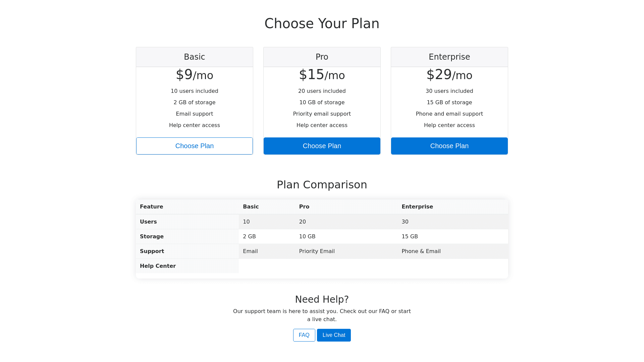Click Choose Plan for the Basic plan
This screenshot has height=362, width=644.
[x=195, y=146]
